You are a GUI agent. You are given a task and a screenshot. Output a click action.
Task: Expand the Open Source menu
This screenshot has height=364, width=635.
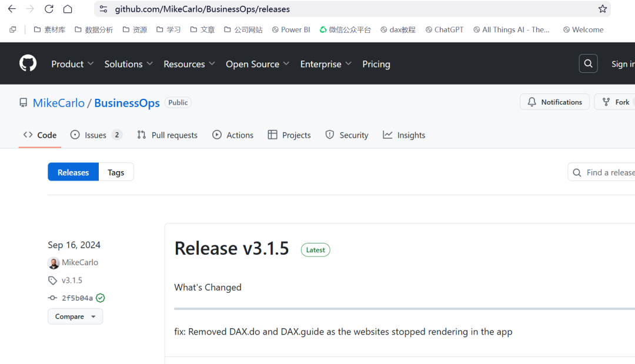(x=258, y=64)
